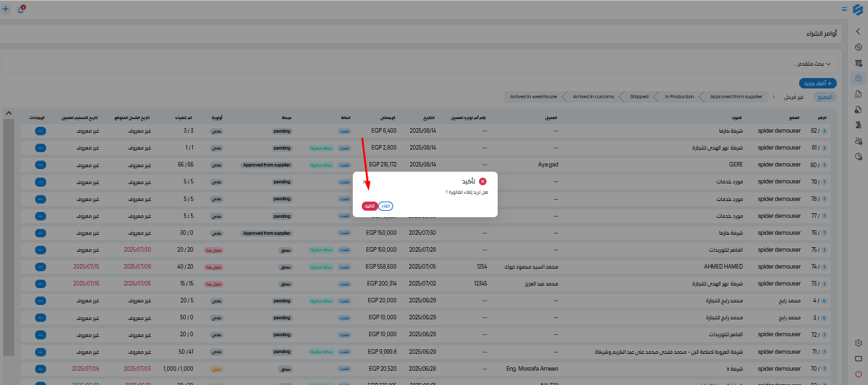
Task: Click the الإجمالي total column header
Action: pos(387,118)
